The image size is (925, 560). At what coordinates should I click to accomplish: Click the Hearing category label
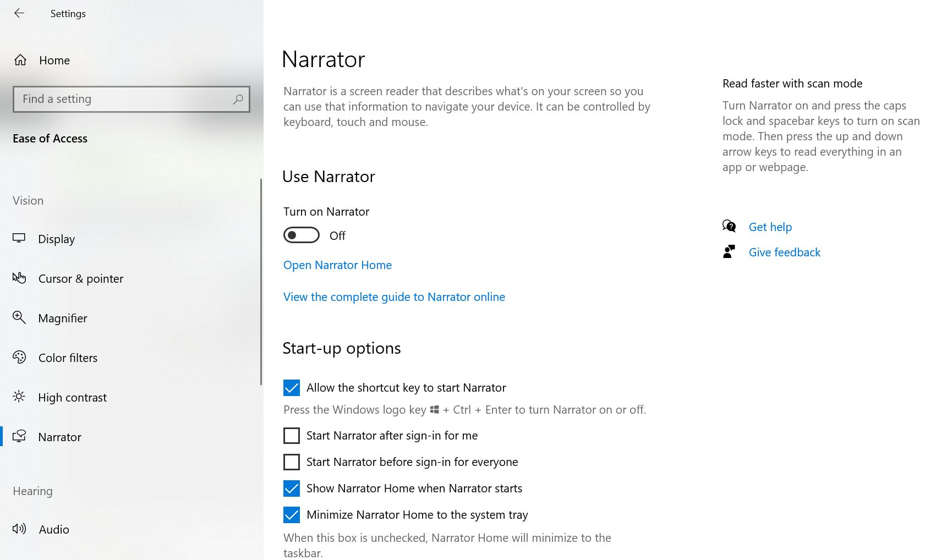[x=32, y=491]
